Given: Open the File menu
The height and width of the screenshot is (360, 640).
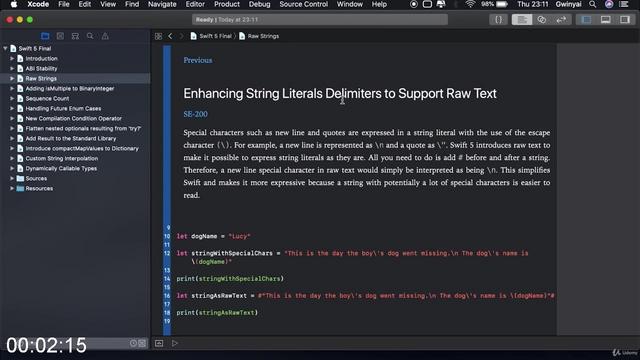Looking at the screenshot, I should pos(64,4).
